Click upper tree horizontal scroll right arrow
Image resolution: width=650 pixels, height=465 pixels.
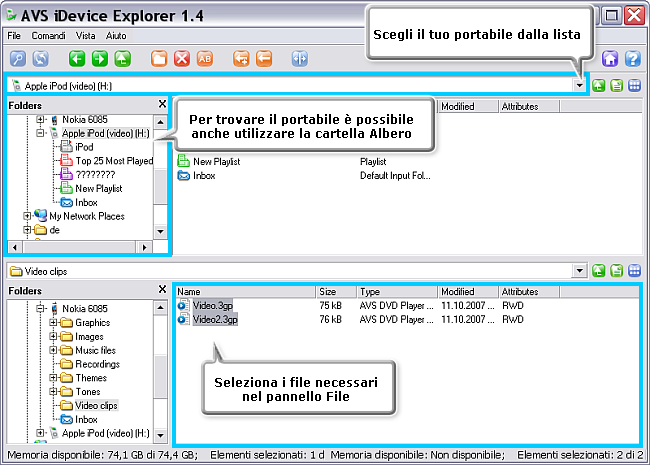(x=144, y=247)
